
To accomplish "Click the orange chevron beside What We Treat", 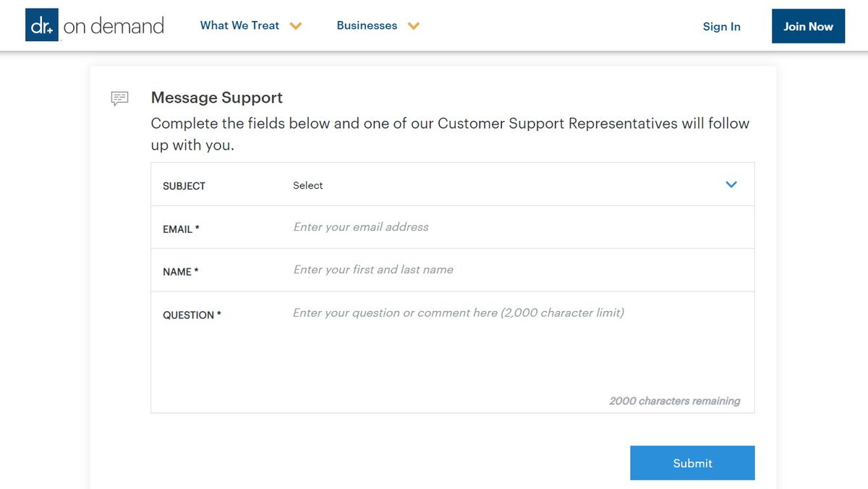I will 295,26.
